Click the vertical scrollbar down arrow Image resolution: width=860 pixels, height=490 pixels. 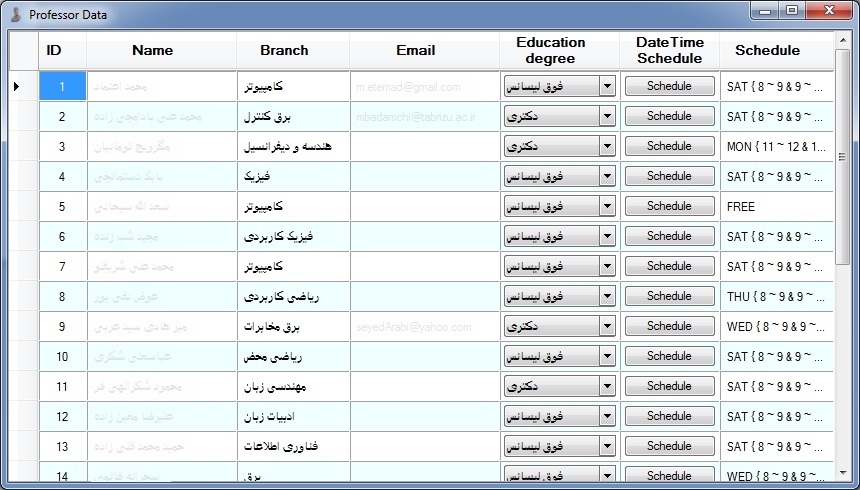tap(842, 472)
